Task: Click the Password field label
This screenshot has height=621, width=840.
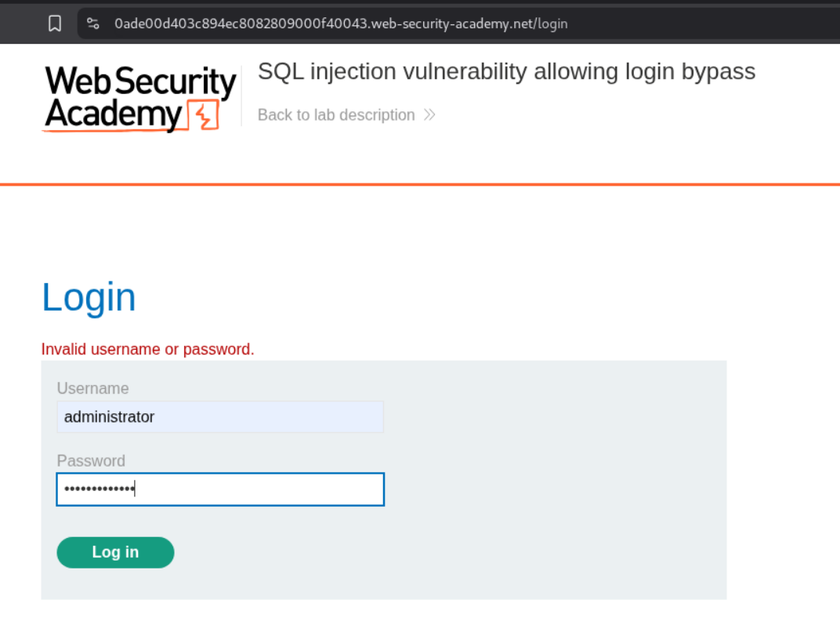Action: coord(91,461)
